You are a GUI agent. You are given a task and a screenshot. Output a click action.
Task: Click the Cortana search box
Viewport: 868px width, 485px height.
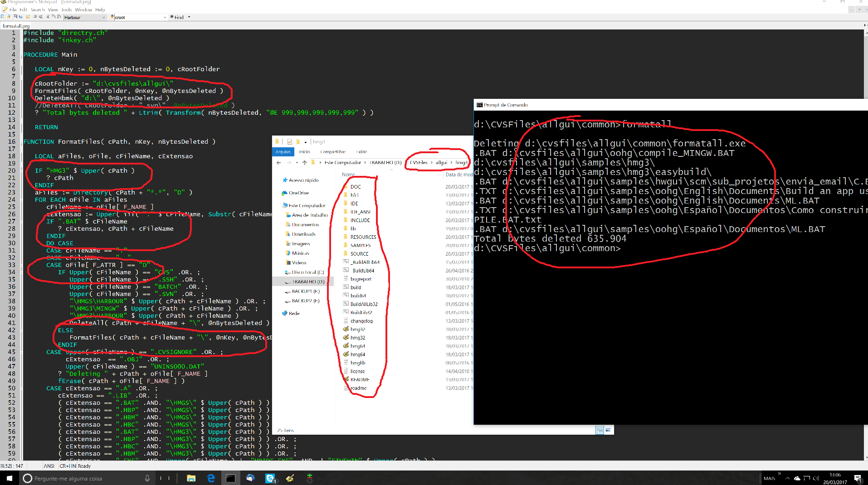click(82, 478)
